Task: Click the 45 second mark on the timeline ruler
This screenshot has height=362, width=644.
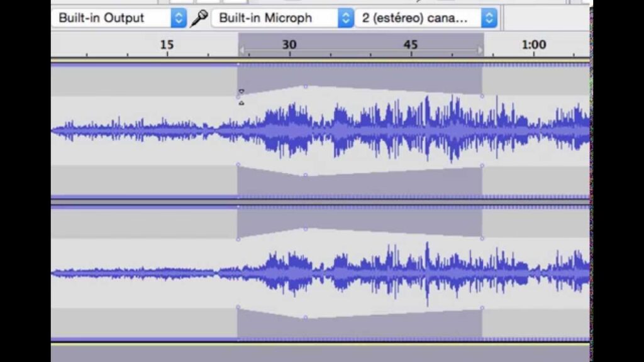Action: [411, 45]
